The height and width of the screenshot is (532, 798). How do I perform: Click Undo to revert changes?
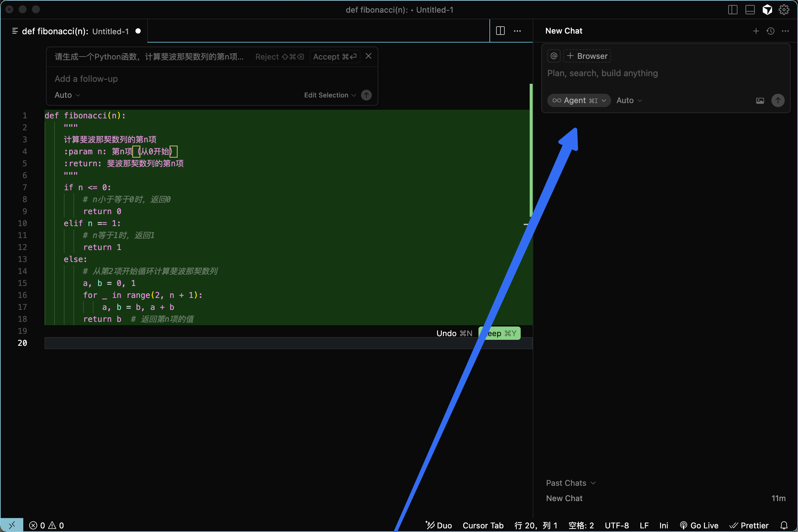click(454, 333)
